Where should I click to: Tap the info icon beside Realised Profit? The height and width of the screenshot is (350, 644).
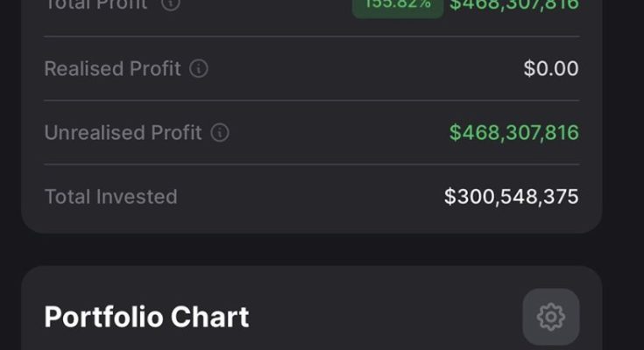[x=199, y=68]
